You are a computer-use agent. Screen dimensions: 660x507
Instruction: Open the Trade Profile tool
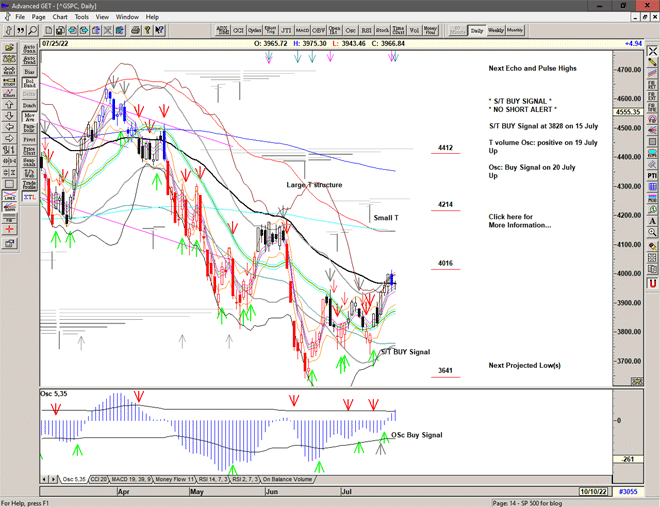pos(29,184)
